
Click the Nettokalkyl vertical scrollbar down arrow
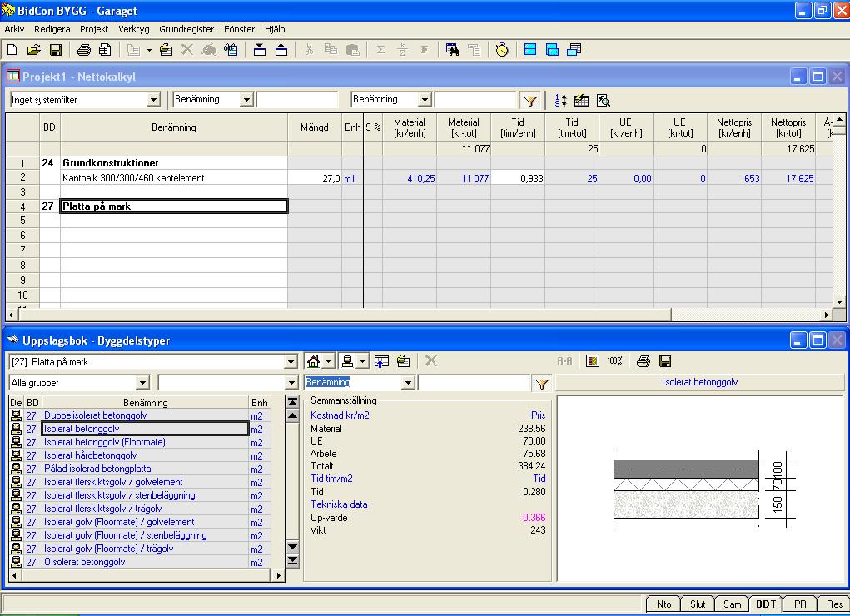839,302
